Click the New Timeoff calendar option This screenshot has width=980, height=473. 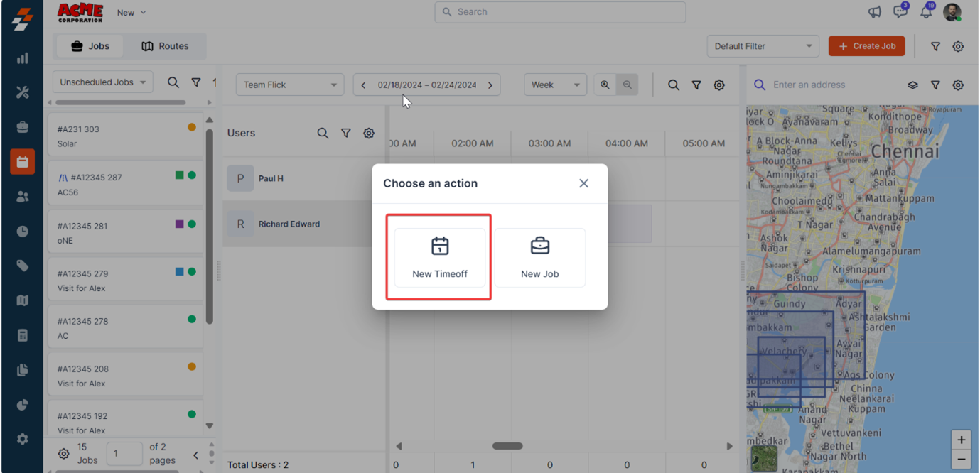click(x=439, y=257)
